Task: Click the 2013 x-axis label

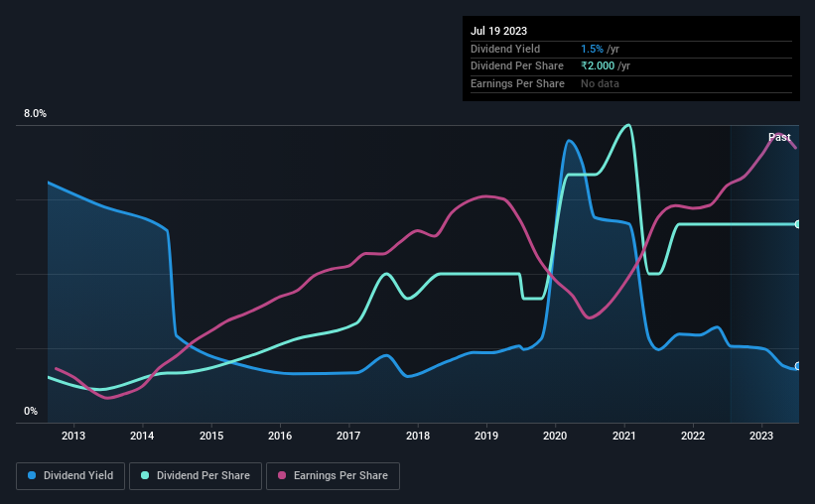Action: pos(73,436)
